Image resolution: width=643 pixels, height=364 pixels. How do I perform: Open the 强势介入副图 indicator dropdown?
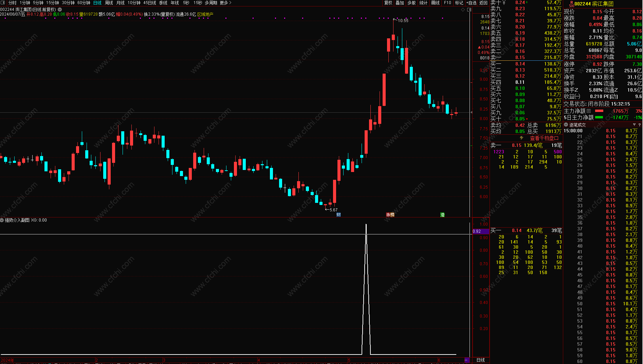pos(2,220)
